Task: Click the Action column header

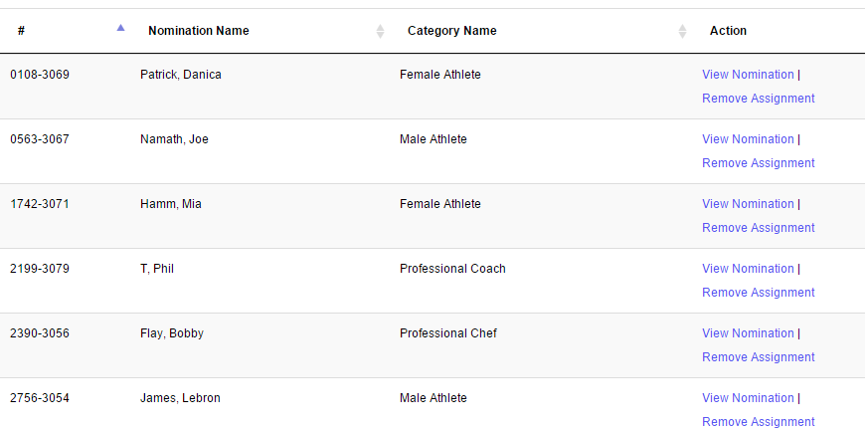Action: click(728, 31)
